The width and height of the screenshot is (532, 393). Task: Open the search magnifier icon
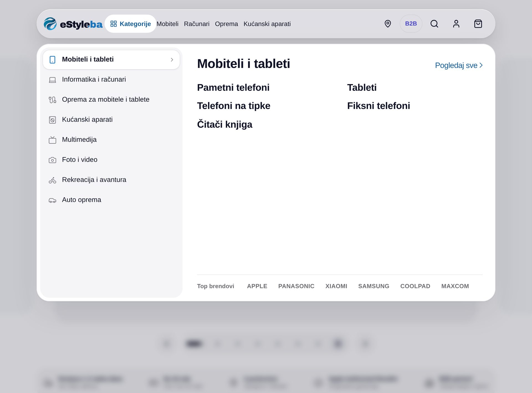coord(434,24)
